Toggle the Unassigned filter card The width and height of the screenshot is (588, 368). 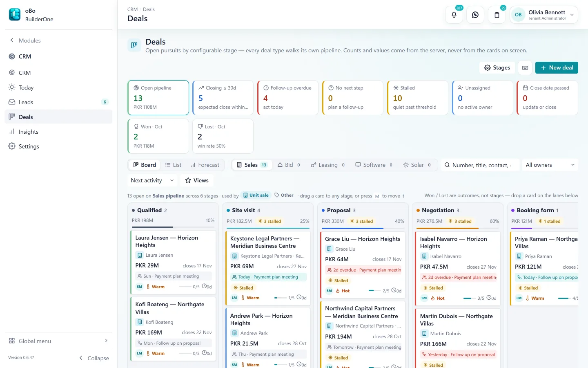click(x=483, y=98)
